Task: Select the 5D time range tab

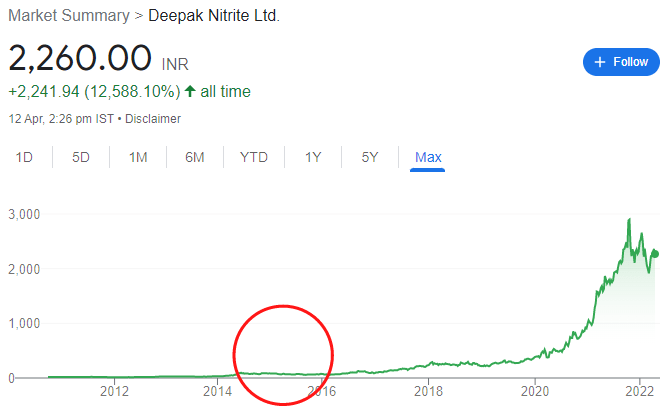Action: (81, 157)
